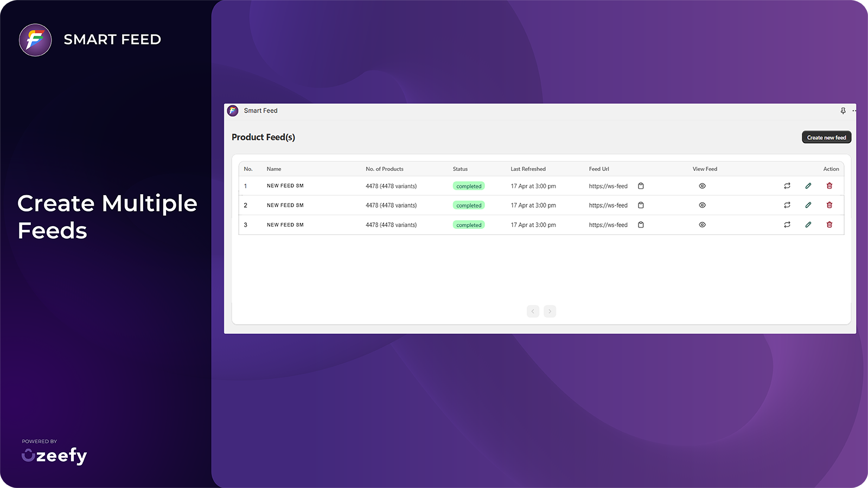Refresh feed in row 1
The width and height of the screenshot is (868, 488).
click(x=787, y=186)
